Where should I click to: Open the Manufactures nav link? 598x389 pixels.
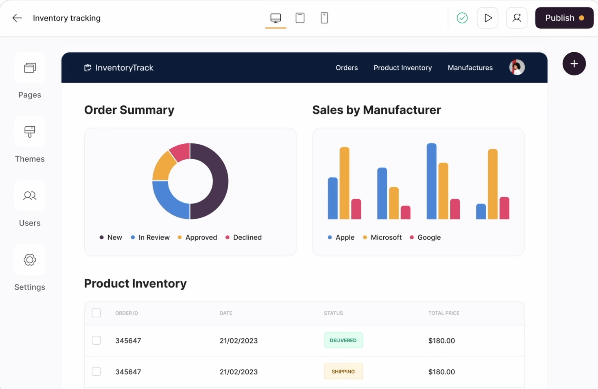click(x=470, y=68)
